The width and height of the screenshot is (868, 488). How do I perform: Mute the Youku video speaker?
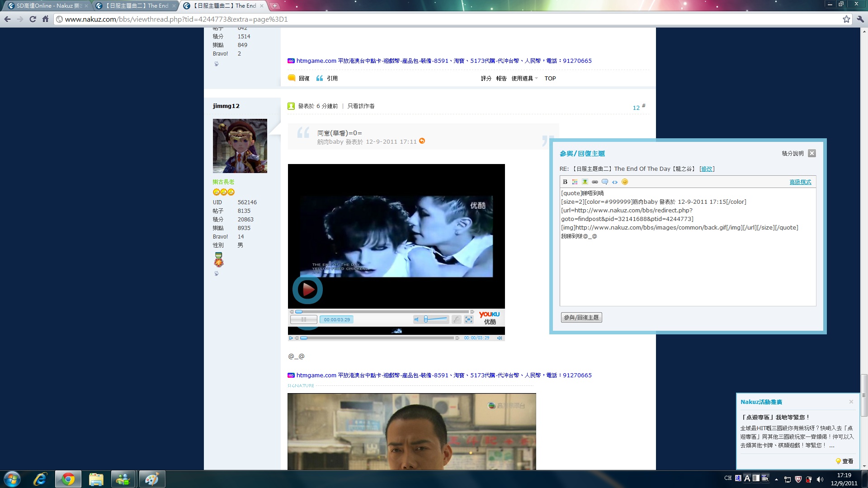pos(416,319)
